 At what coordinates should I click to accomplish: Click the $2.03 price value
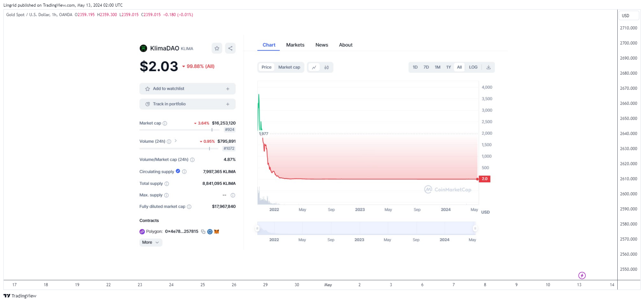pyautogui.click(x=159, y=67)
